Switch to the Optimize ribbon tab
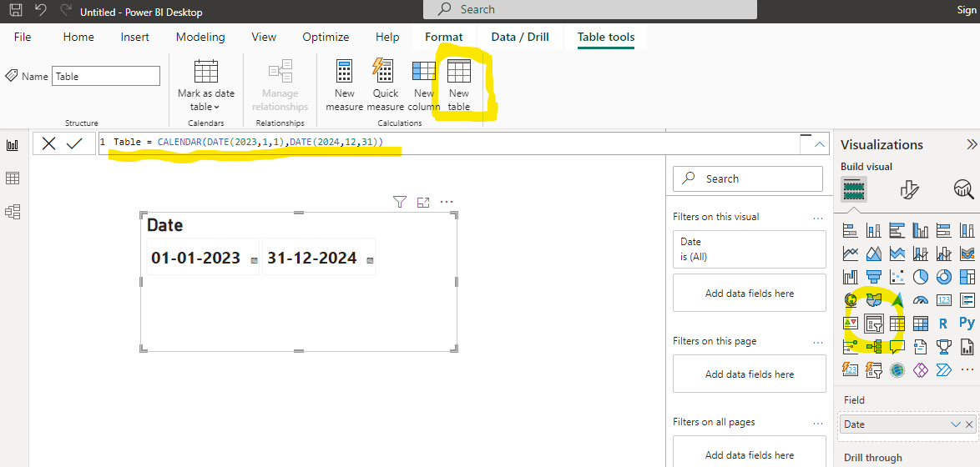Image resolution: width=980 pixels, height=467 pixels. (x=326, y=37)
